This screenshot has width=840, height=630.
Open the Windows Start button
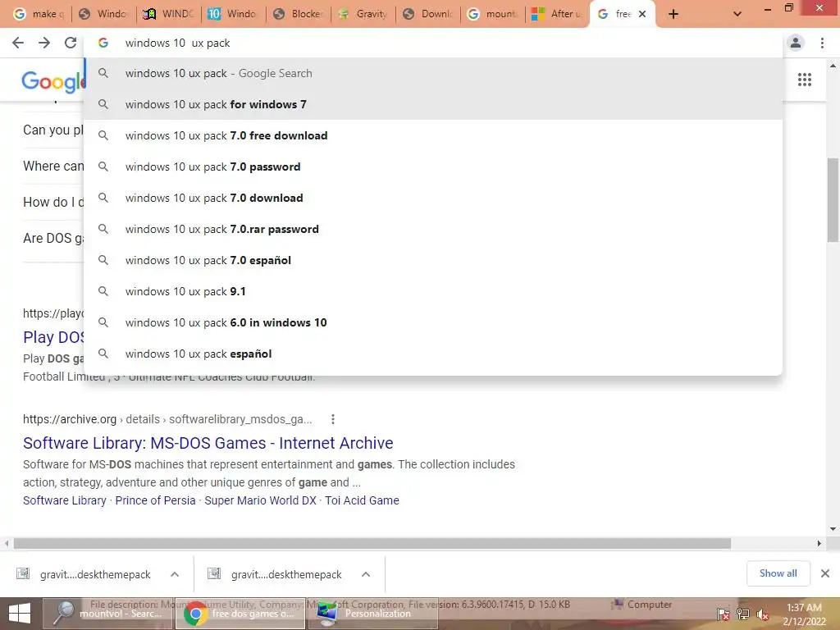20,614
